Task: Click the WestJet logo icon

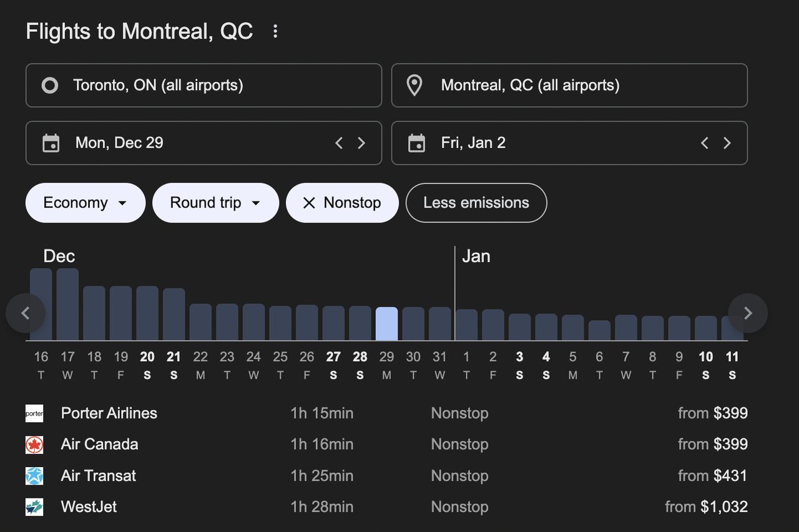Action: (34, 506)
